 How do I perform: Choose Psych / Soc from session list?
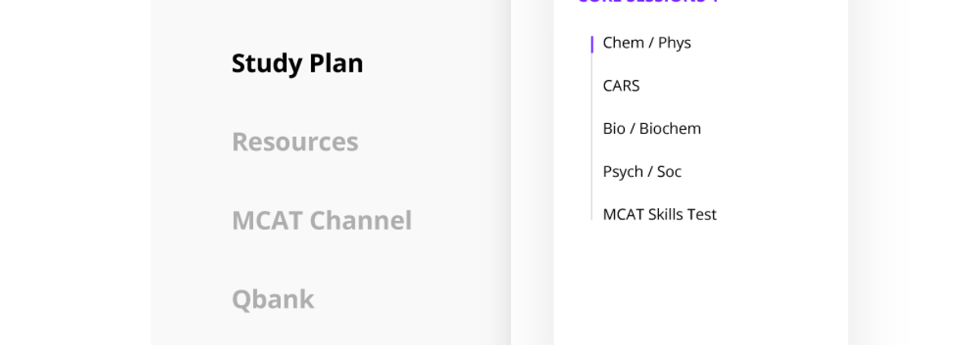click(642, 172)
